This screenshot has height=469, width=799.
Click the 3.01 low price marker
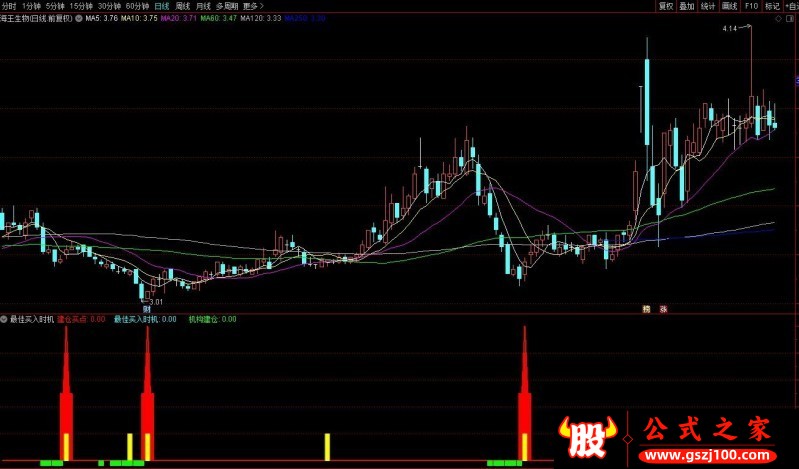tap(156, 302)
